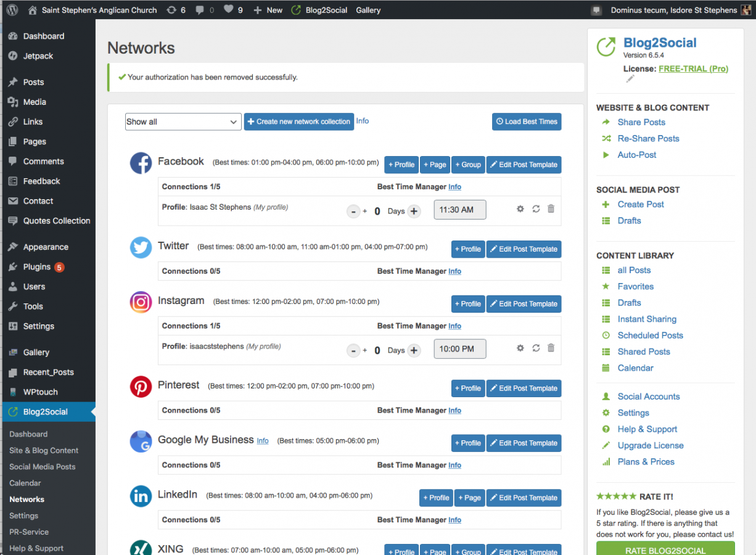
Task: Open settings gear for isaacststephens Instagram profile
Action: tap(520, 348)
